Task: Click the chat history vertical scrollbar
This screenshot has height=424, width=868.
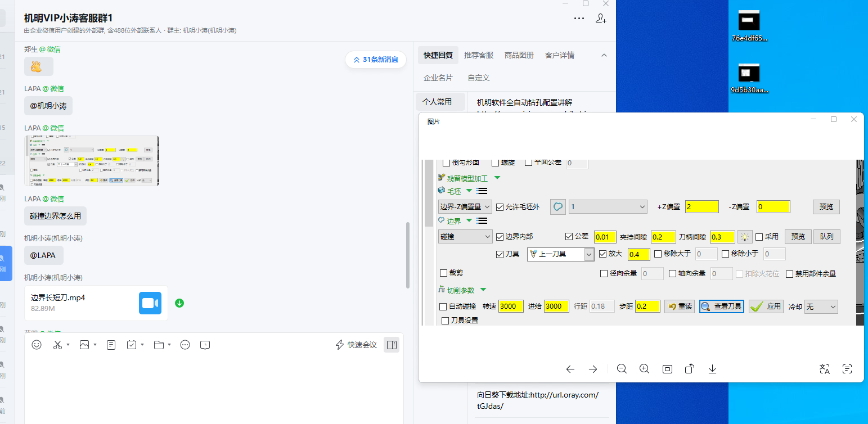Action: tap(408, 255)
